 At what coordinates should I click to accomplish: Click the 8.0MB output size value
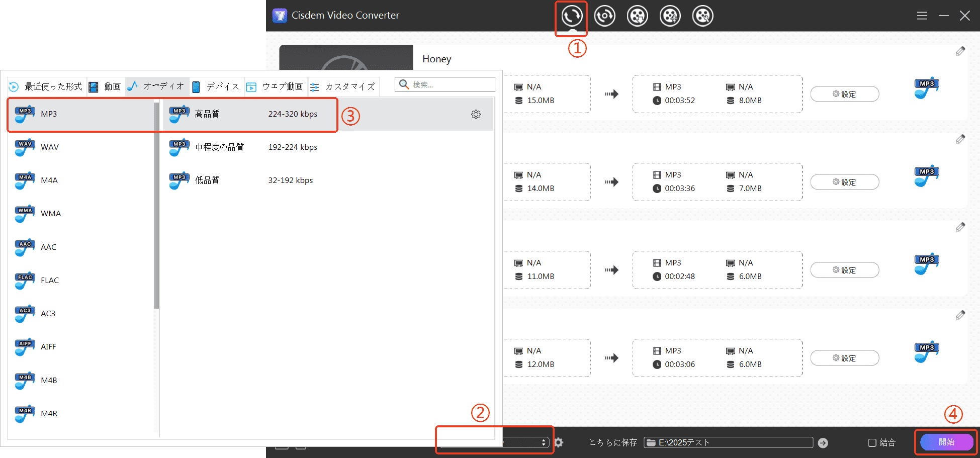750,101
